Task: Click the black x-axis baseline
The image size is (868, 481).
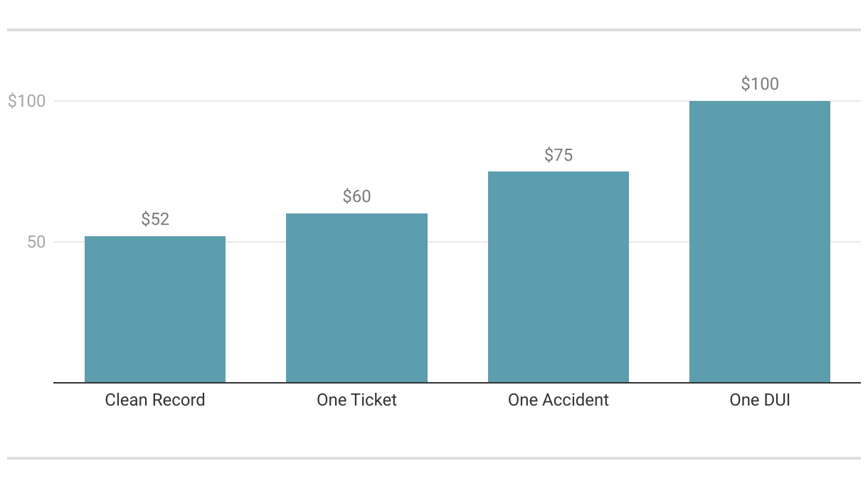Action: [x=455, y=383]
